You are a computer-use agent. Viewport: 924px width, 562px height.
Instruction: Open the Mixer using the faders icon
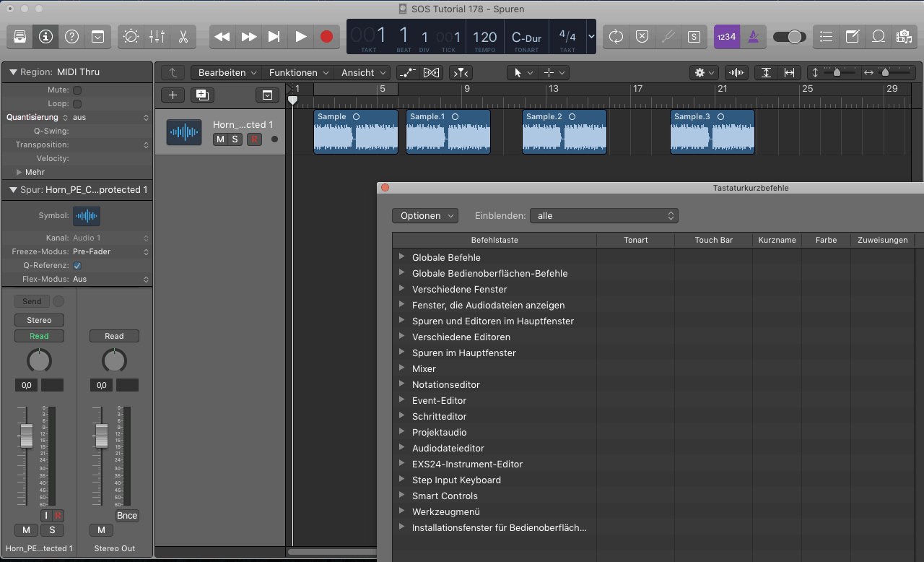[x=157, y=36]
